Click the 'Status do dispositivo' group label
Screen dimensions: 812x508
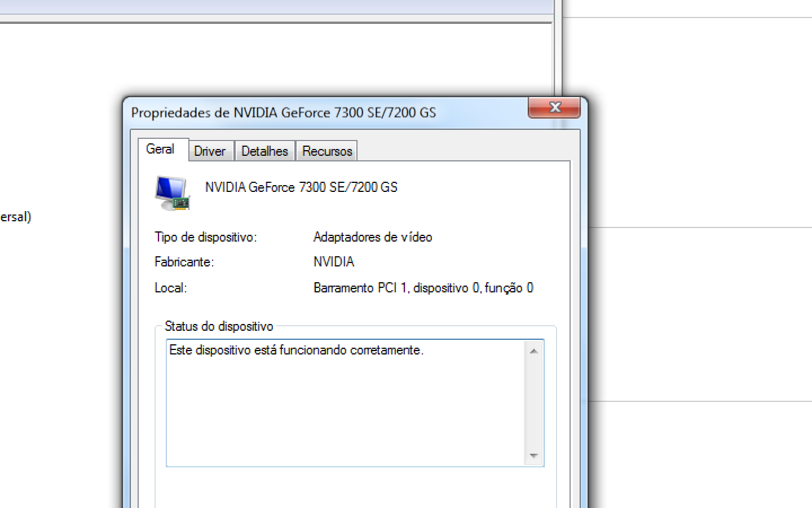click(219, 326)
